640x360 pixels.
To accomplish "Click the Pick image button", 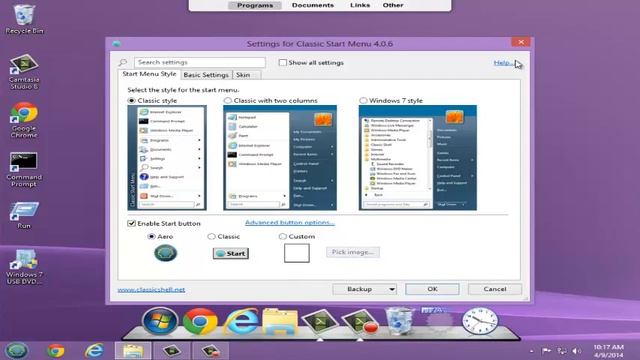I will (x=353, y=252).
